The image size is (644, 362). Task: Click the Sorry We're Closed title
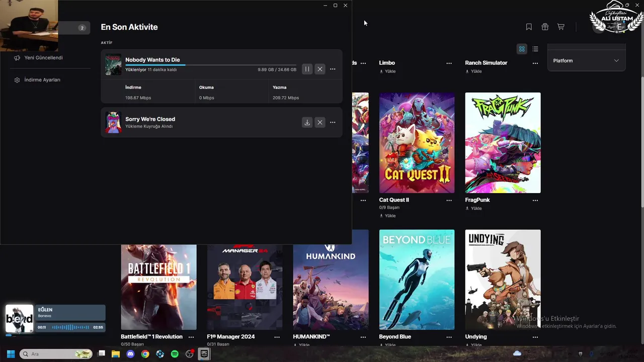[150, 119]
